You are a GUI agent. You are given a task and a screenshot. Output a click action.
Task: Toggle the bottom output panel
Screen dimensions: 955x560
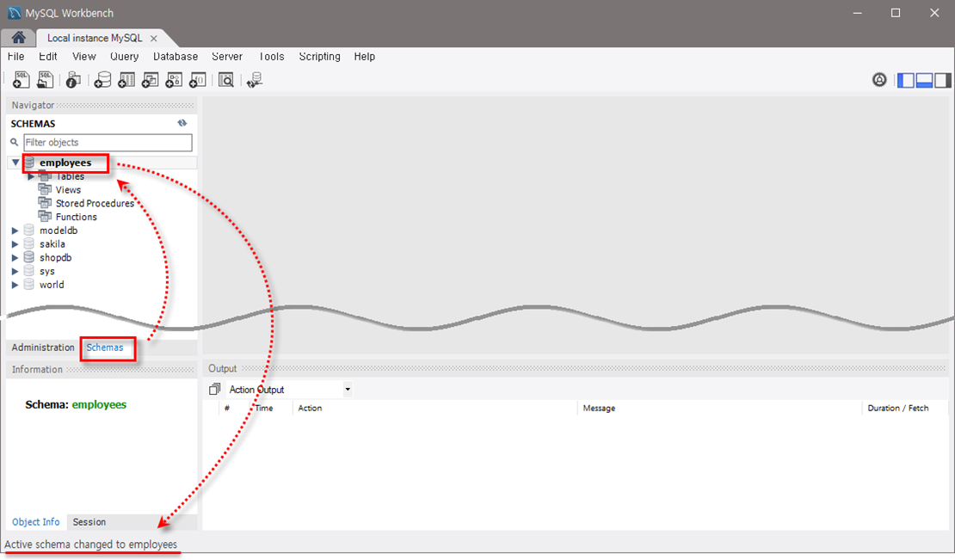pyautogui.click(x=924, y=80)
